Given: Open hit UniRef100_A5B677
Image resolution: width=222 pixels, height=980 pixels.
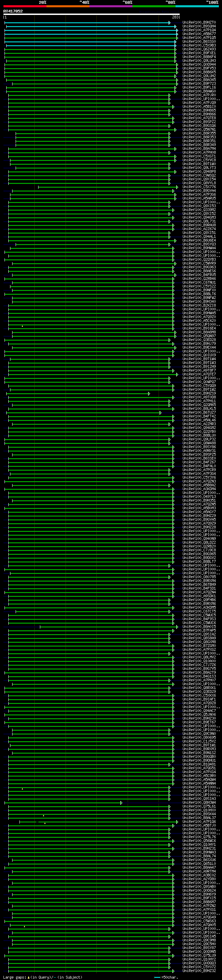Looking at the screenshot, I should tap(199, 34).
